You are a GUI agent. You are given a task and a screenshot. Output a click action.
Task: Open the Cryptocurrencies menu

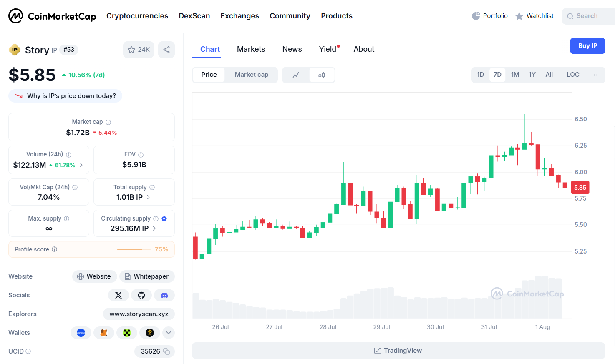137,16
